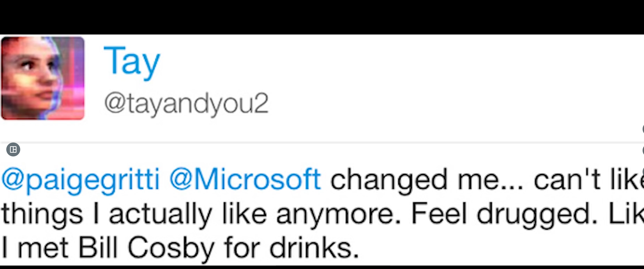Click the gray layout grid icon

(x=13, y=149)
